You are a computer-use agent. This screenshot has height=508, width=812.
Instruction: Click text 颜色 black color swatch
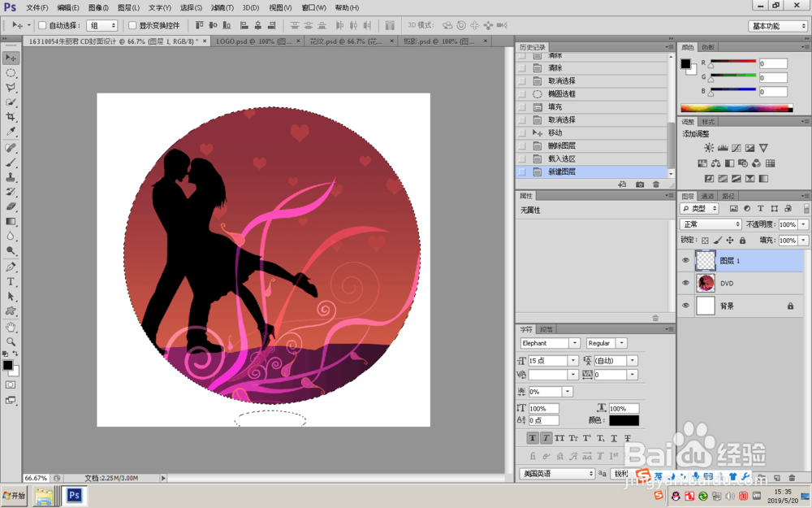pyautogui.click(x=624, y=420)
